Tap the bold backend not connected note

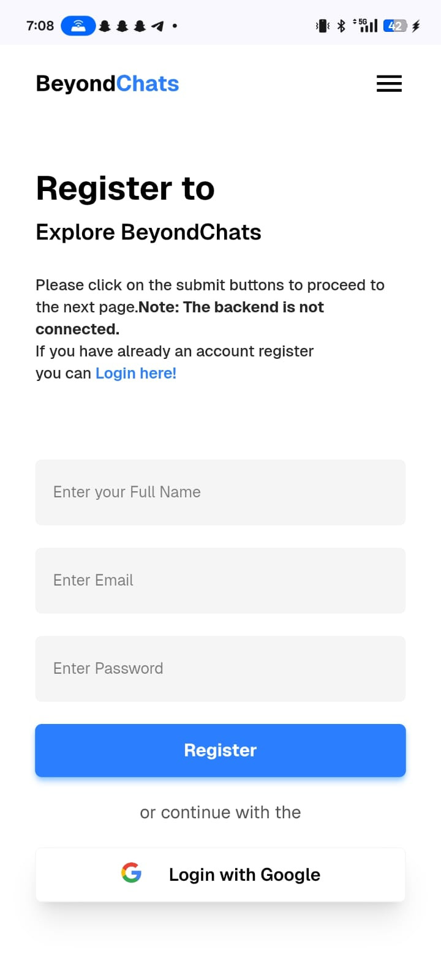[x=179, y=318]
